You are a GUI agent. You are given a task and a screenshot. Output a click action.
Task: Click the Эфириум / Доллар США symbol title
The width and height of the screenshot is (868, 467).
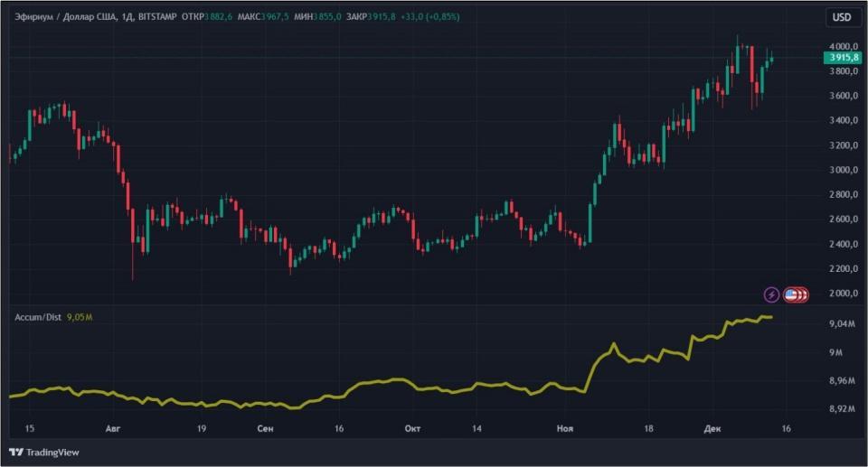click(65, 16)
